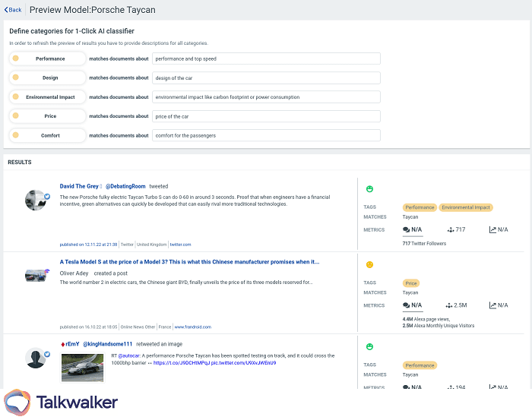Open the t.co/J9DCHtMPqJ link
Image resolution: width=532 pixels, height=420 pixels.
(x=181, y=363)
